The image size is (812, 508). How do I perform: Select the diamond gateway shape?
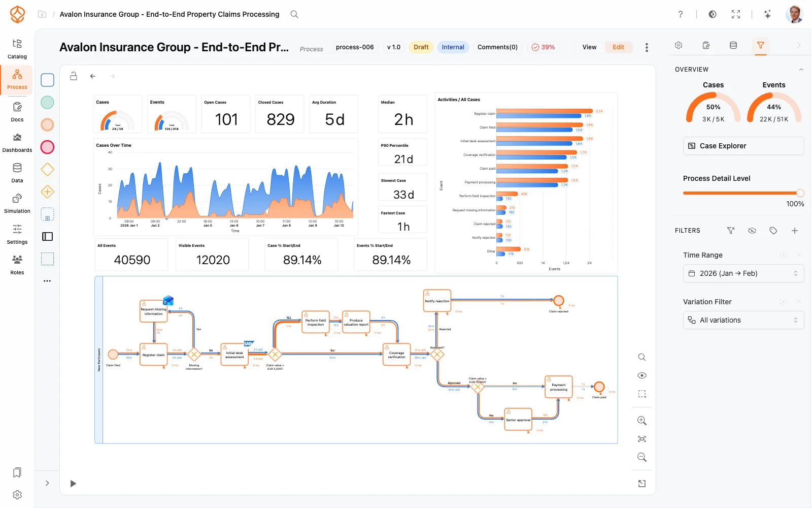point(47,170)
